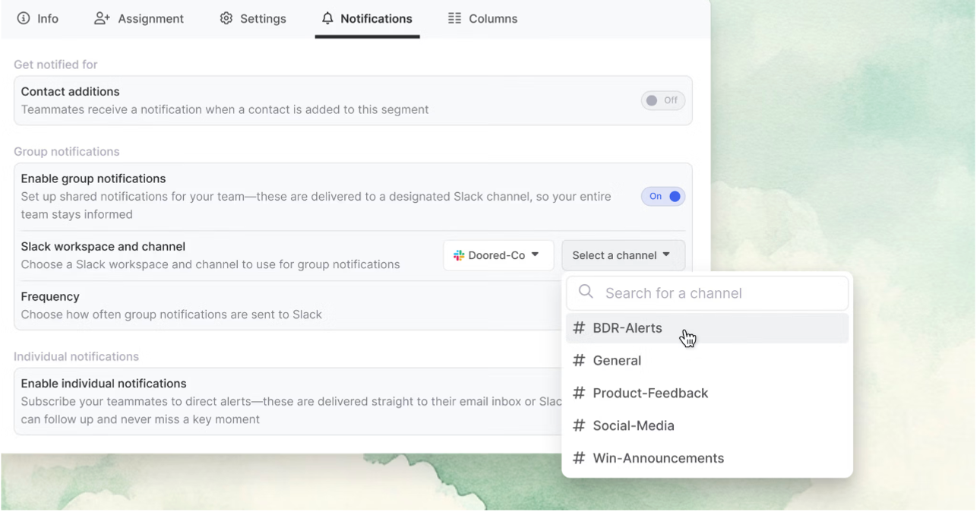This screenshot has width=980, height=512.
Task: Click the Contact additions heading
Action: [x=71, y=92]
